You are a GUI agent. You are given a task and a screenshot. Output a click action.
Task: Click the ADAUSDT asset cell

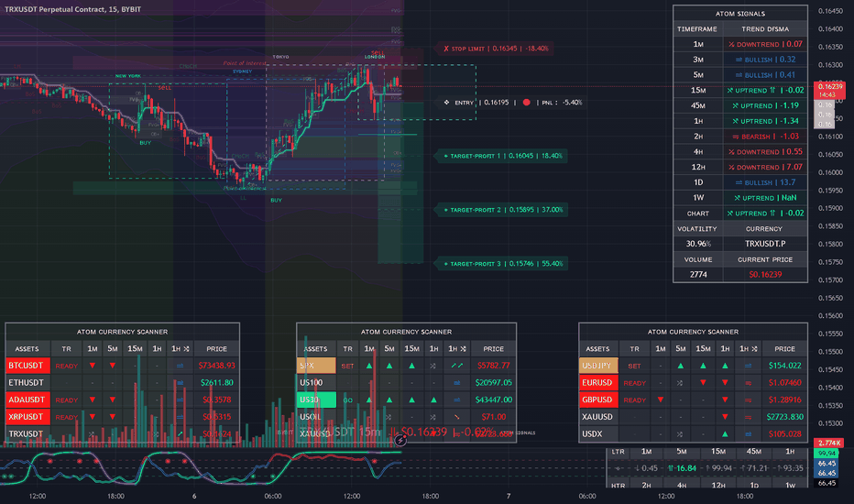[x=27, y=400]
